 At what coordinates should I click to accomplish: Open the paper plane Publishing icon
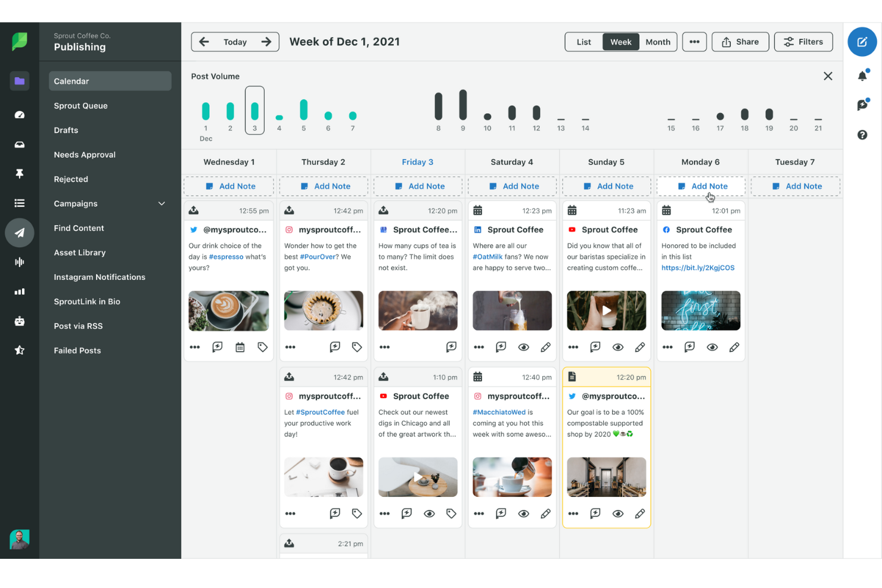pyautogui.click(x=20, y=232)
